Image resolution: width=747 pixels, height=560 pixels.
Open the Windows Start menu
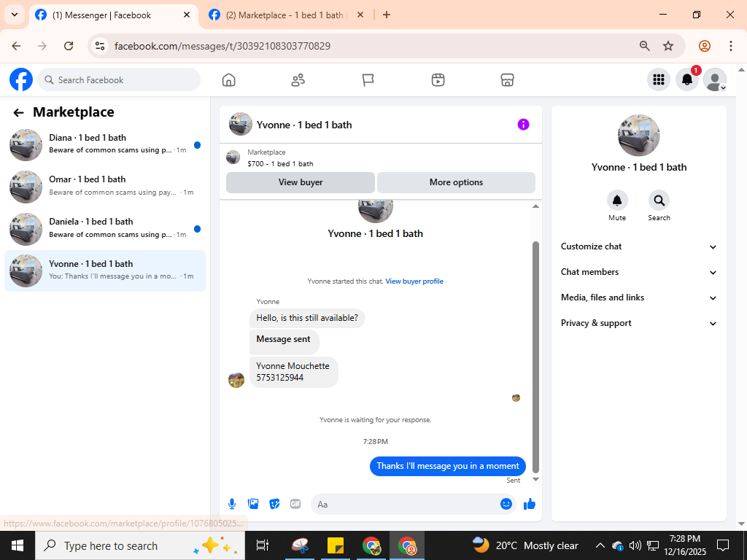tap(18, 545)
